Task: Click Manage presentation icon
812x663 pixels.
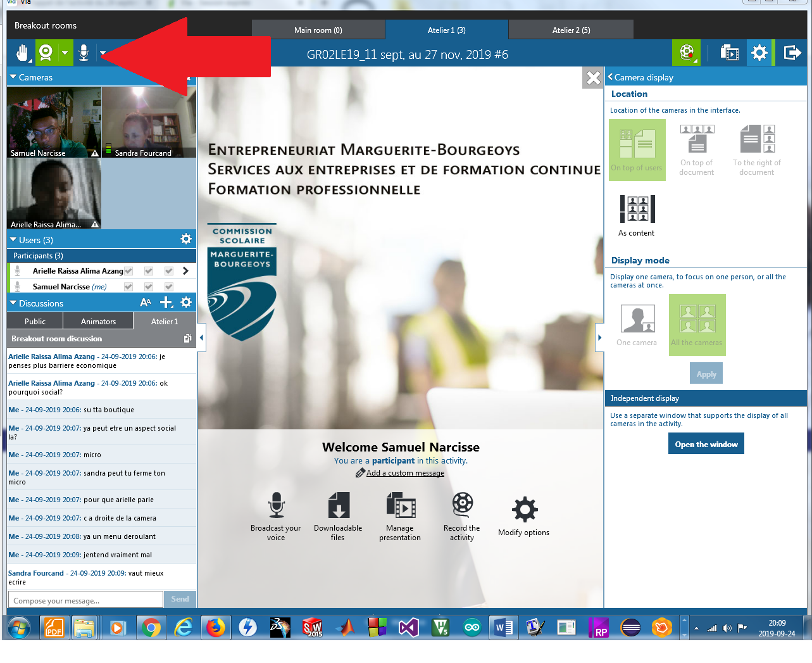Action: 401,505
